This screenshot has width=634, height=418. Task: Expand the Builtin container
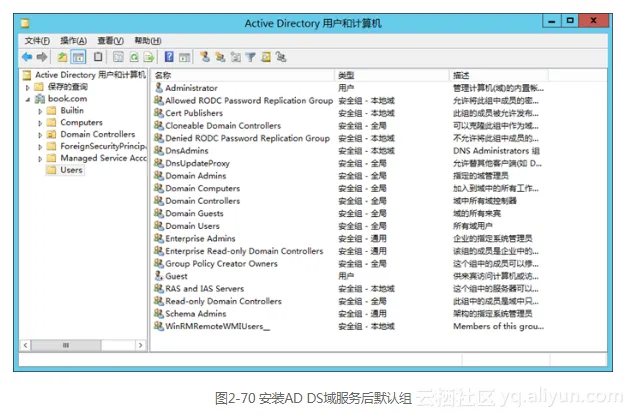[x=40, y=111]
